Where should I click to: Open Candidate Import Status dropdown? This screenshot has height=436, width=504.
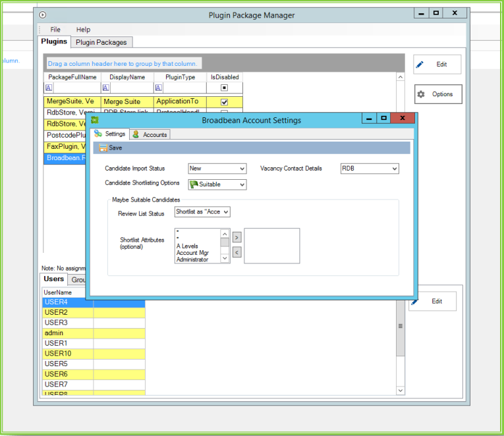(x=217, y=169)
